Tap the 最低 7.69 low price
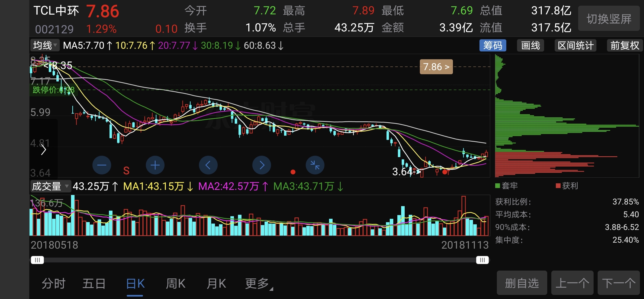644x299 pixels. 462,11
